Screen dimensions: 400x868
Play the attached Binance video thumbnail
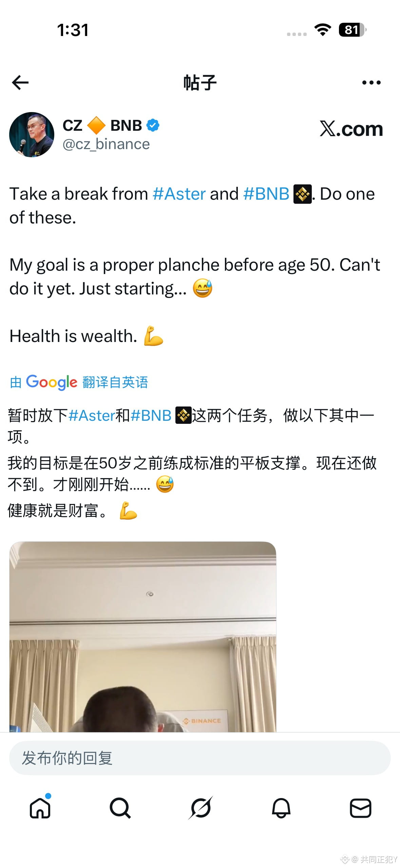pos(143,637)
